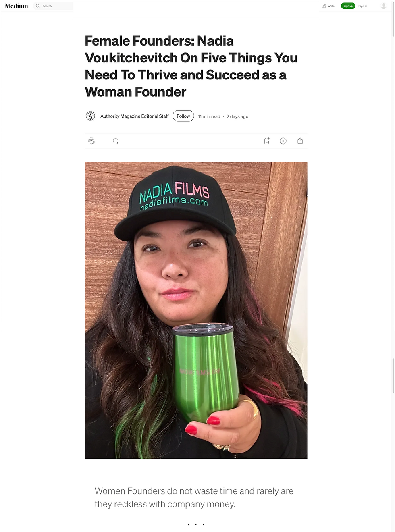
Task: Open the Medium logo homepage
Action: coord(17,6)
